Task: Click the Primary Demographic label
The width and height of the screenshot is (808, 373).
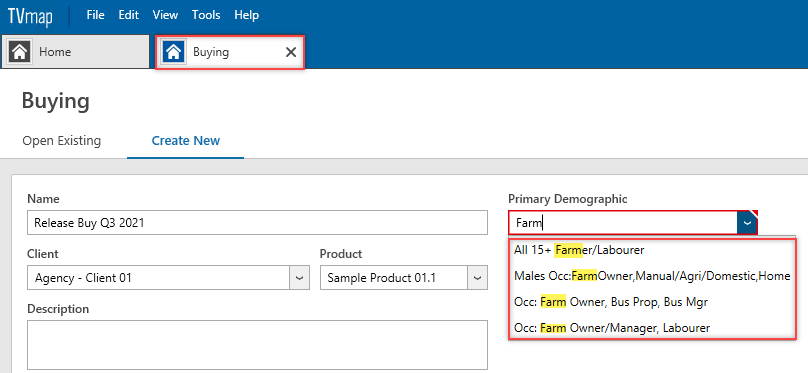Action: point(568,199)
